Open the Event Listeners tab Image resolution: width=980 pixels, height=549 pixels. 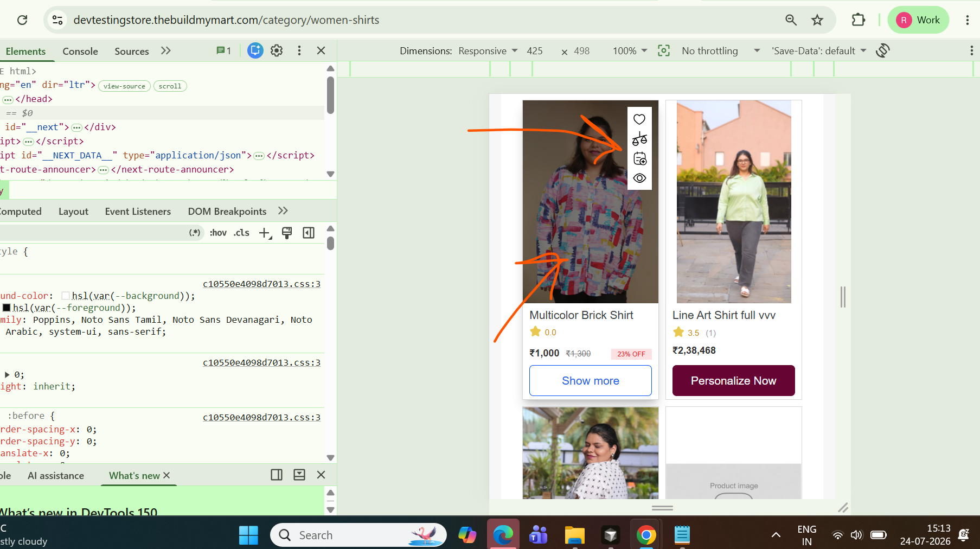click(x=138, y=211)
